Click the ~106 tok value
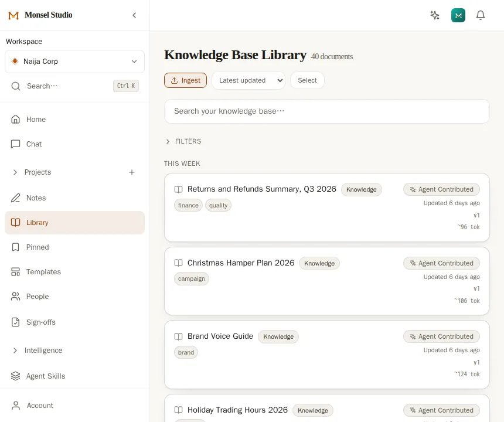Image resolution: width=504 pixels, height=422 pixels. pos(467,301)
